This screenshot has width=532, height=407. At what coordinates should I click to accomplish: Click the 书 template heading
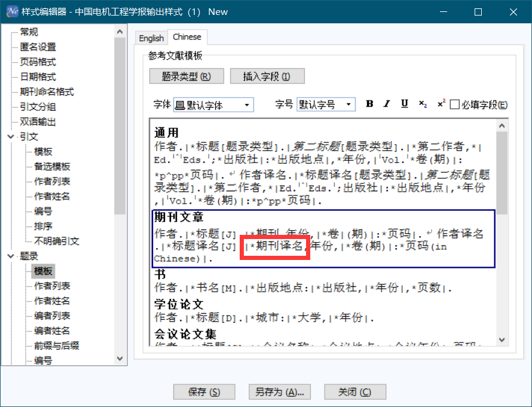(x=160, y=274)
